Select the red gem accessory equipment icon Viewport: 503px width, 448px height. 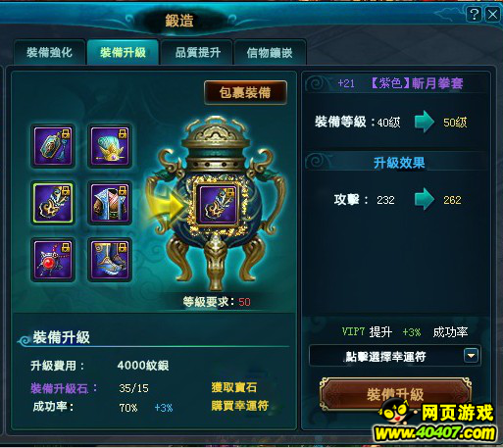(x=53, y=260)
